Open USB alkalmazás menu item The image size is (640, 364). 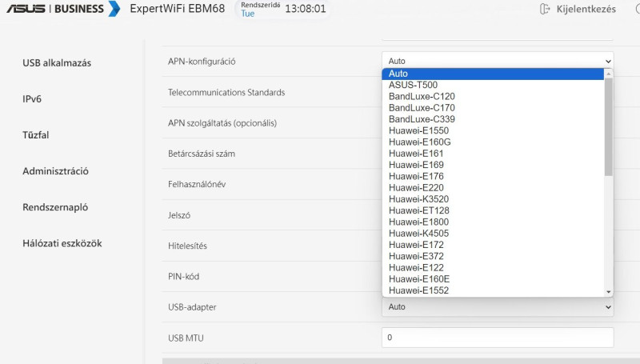pyautogui.click(x=57, y=63)
